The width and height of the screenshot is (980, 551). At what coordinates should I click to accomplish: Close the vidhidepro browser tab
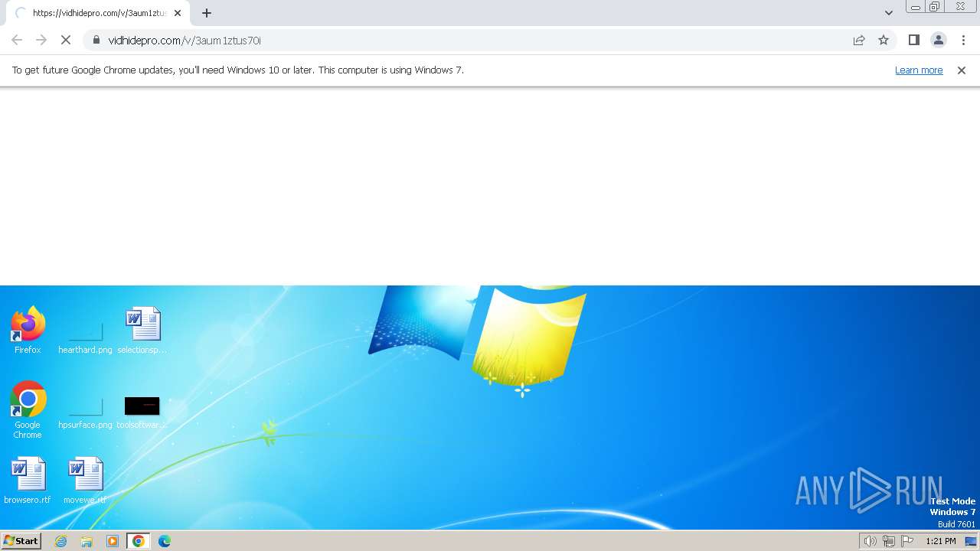coord(178,13)
